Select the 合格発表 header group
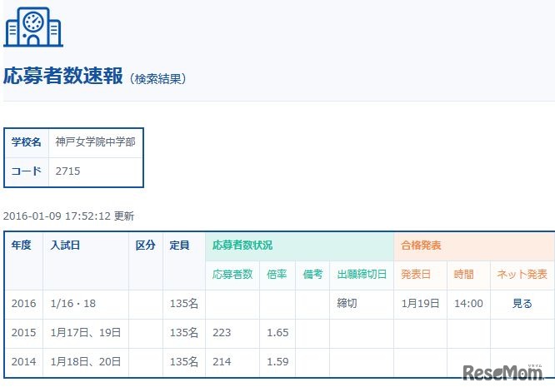The width and height of the screenshot is (555, 392). point(421,246)
